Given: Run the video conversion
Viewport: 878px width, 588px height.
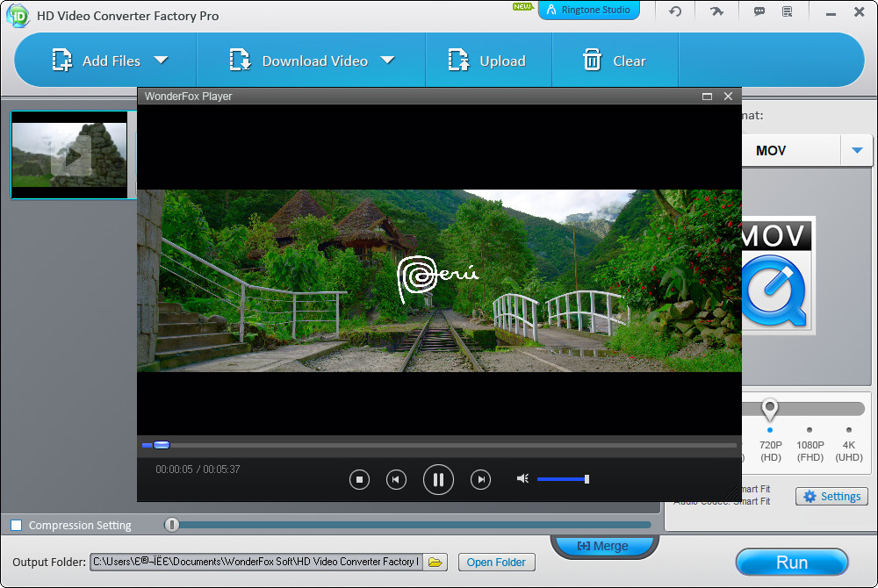Looking at the screenshot, I should coord(792,563).
